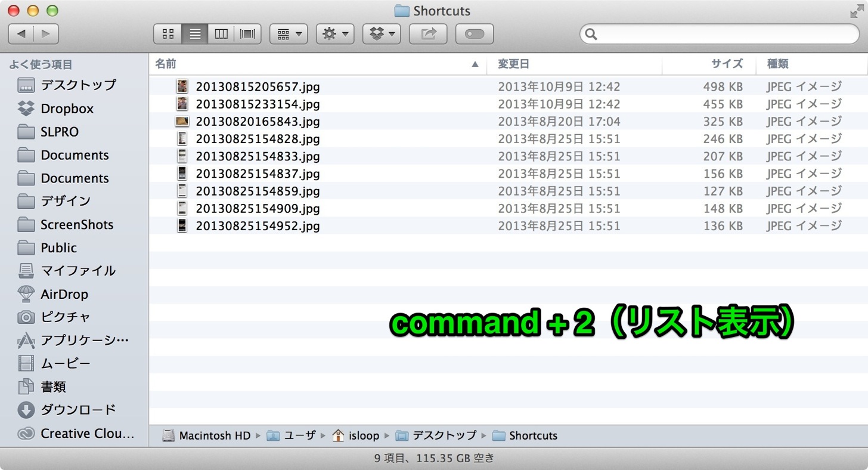
Task: Click the よく使う項目 sidebar heading
Action: coord(41,64)
